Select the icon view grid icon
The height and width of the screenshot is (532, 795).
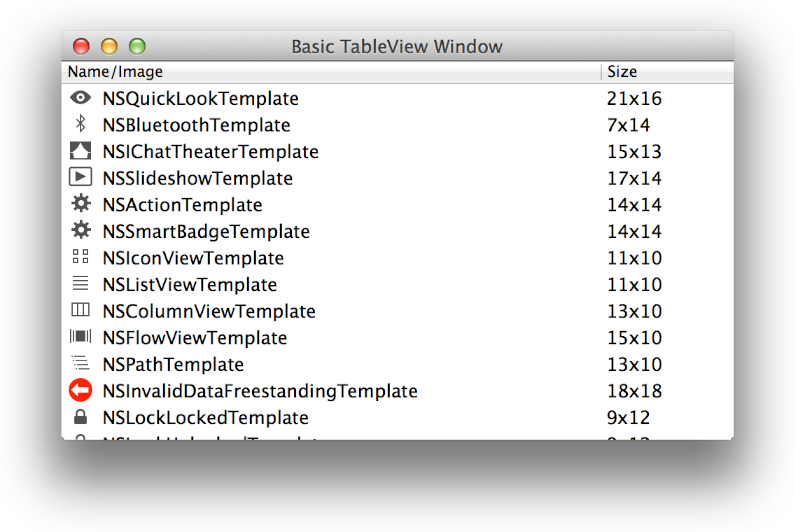tap(80, 256)
